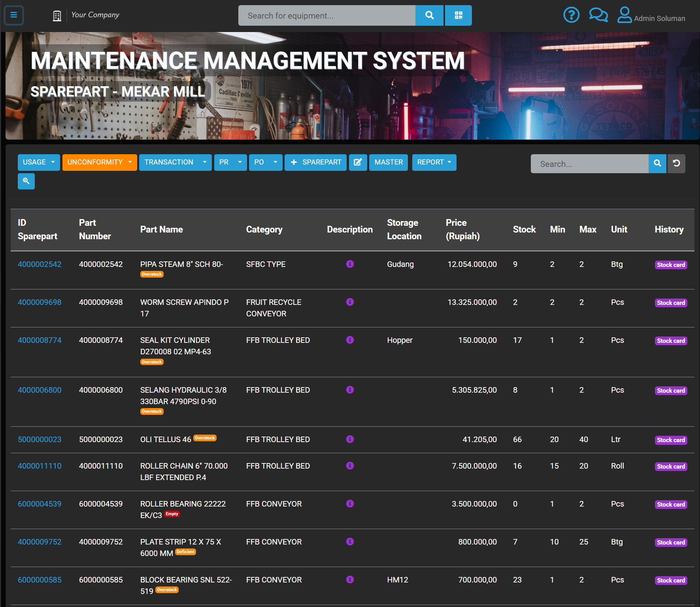
Task: Open the hamburger sidebar menu
Action: click(14, 15)
